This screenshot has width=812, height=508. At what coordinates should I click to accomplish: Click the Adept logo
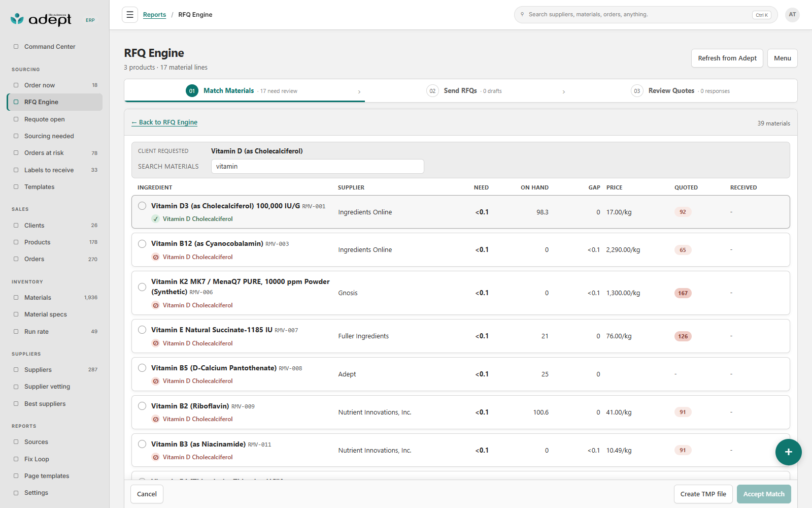41,19
